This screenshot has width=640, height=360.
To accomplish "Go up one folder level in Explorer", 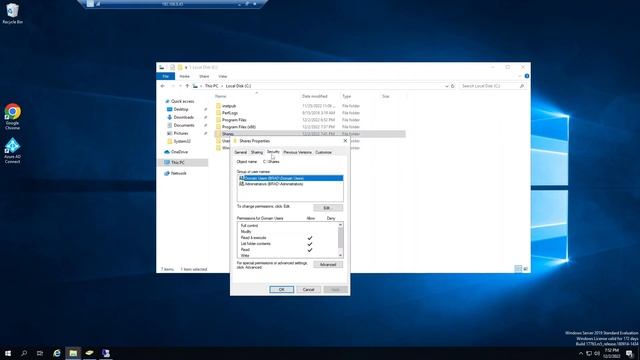I will point(187,86).
